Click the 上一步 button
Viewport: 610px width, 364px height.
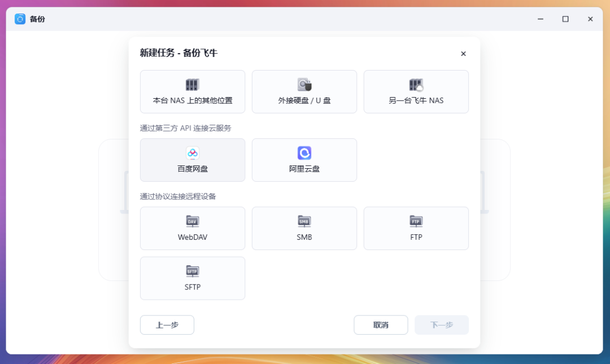[x=167, y=324]
